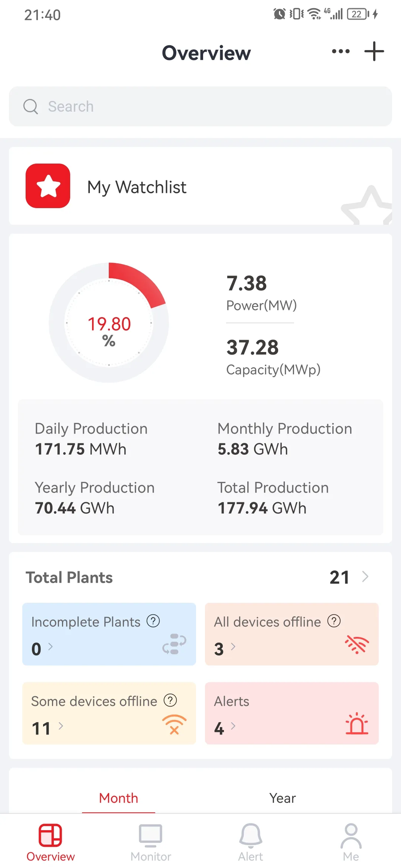
Task: Tap the red My Watchlist star icon
Action: coord(48,186)
